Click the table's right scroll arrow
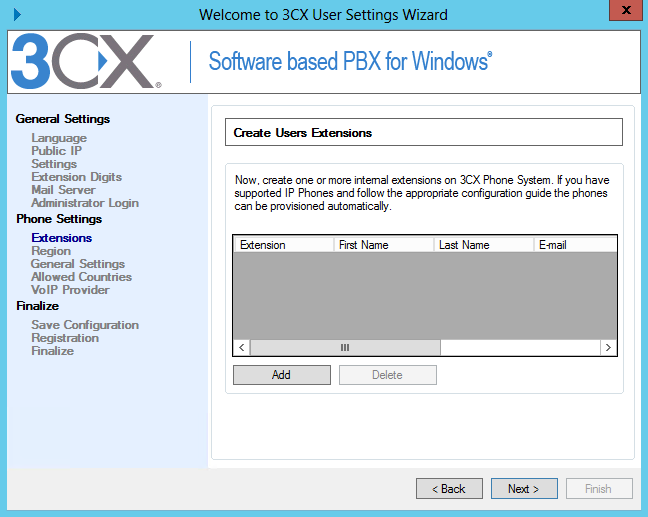The height and width of the screenshot is (517, 648). (608, 348)
